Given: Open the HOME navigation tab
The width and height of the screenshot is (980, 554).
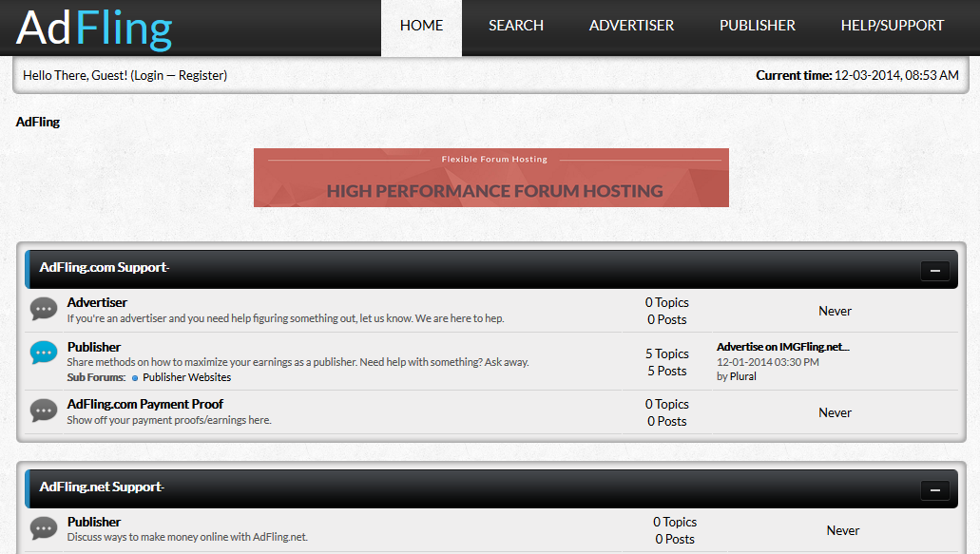Looking at the screenshot, I should click(421, 27).
